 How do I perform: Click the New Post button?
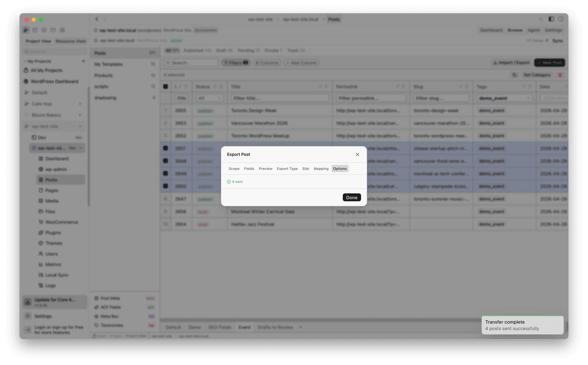click(x=549, y=63)
